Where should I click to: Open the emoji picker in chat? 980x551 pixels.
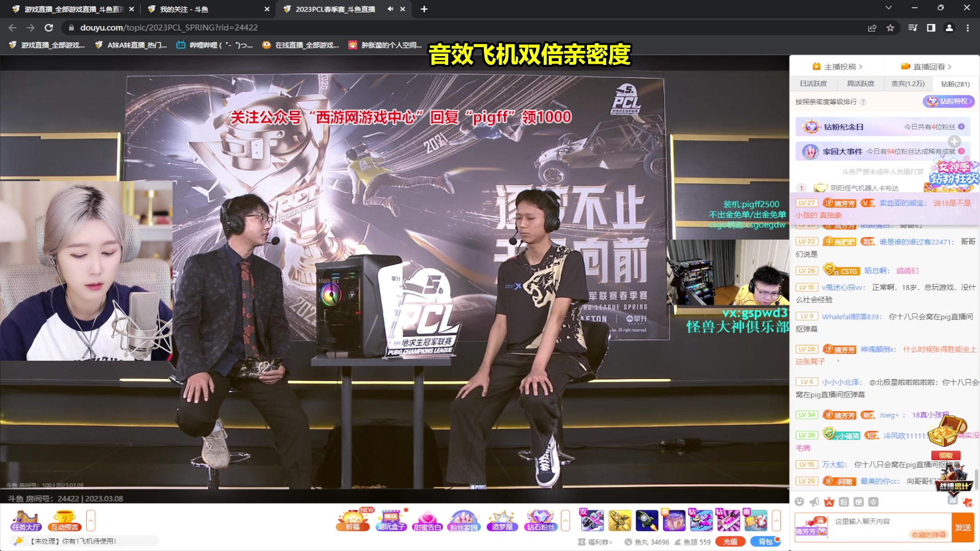pyautogui.click(x=799, y=502)
